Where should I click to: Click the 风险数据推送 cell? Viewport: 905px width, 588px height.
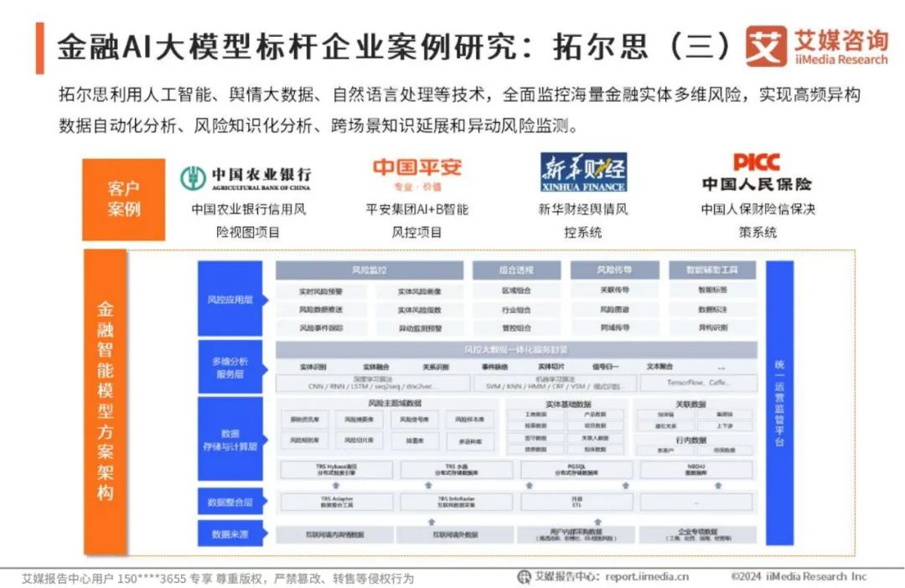coord(321,310)
